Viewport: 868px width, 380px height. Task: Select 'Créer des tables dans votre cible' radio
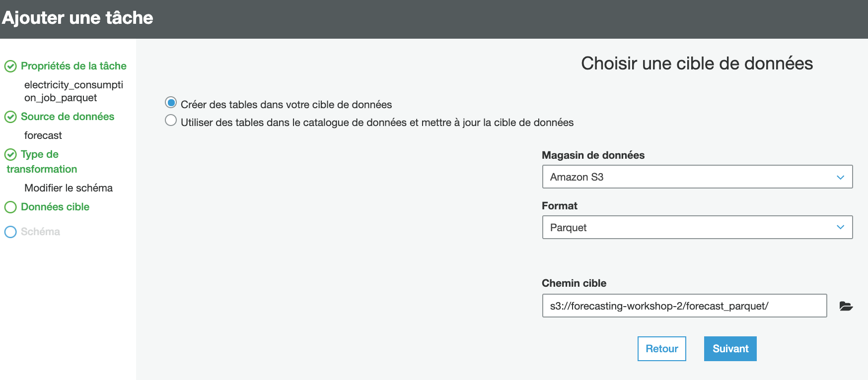pos(171,103)
